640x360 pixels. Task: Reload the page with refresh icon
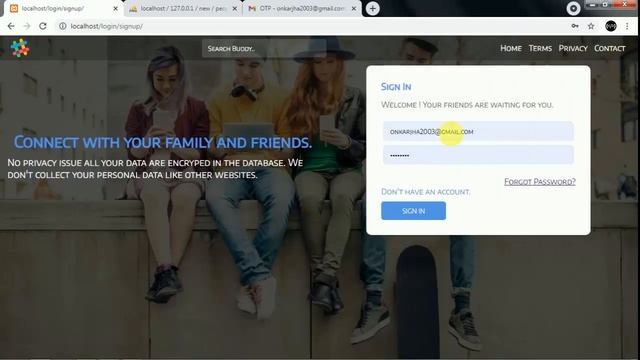click(43, 26)
